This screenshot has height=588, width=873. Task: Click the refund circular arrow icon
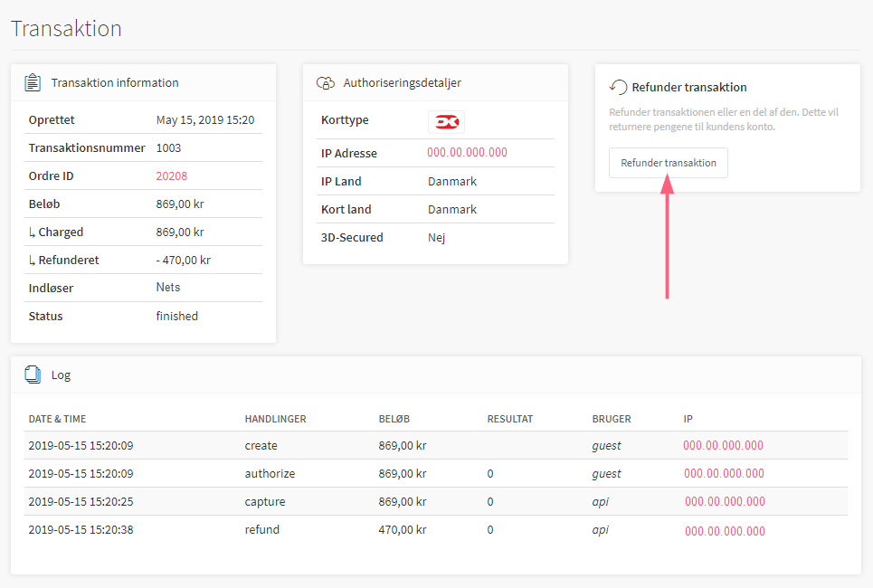pyautogui.click(x=618, y=87)
